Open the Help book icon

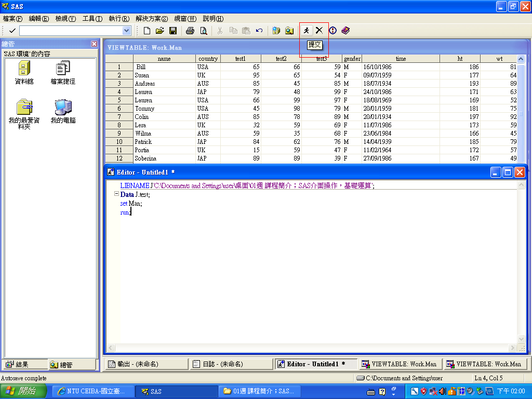(345, 31)
